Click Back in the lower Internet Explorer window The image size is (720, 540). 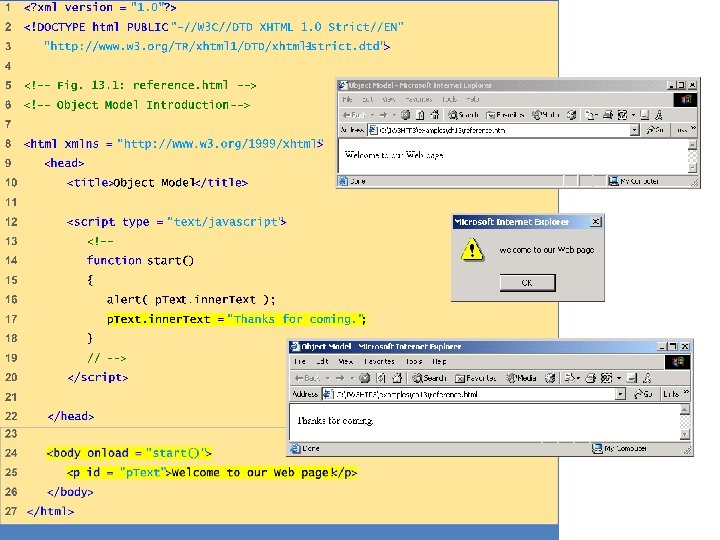coord(307,378)
